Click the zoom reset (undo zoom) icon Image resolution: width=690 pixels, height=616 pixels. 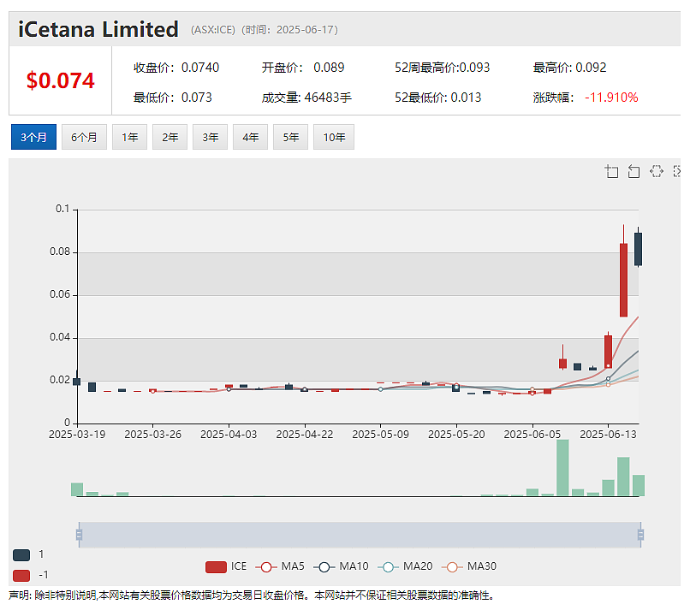(633, 171)
